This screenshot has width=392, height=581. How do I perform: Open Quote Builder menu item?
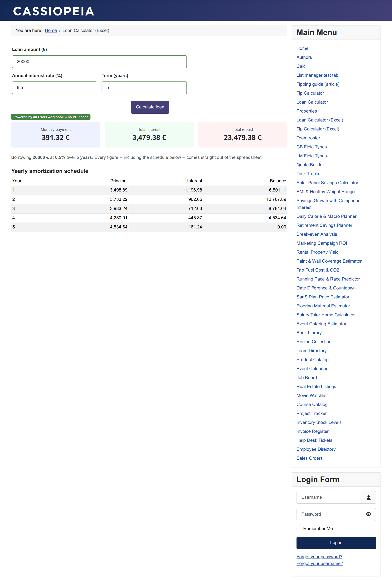coord(310,165)
